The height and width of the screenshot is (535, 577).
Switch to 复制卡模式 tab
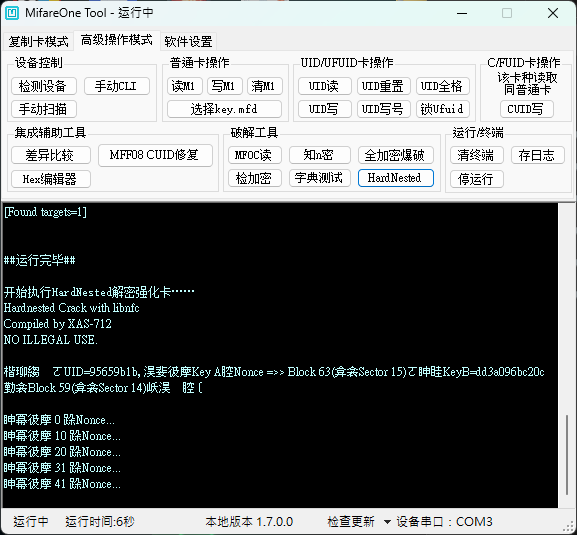tap(39, 41)
